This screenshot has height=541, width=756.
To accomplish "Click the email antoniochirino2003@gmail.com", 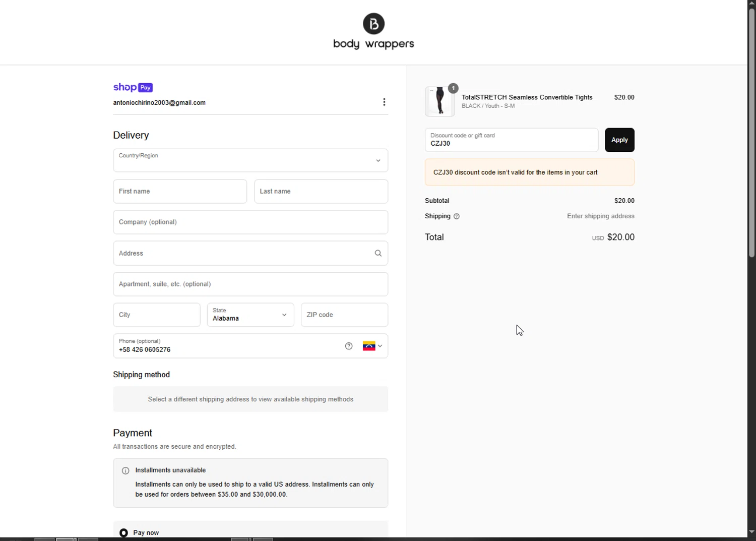I will (x=159, y=102).
